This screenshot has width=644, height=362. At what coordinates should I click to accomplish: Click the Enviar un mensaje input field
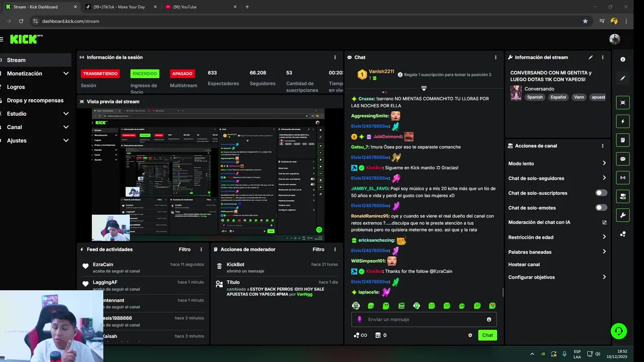point(424,319)
